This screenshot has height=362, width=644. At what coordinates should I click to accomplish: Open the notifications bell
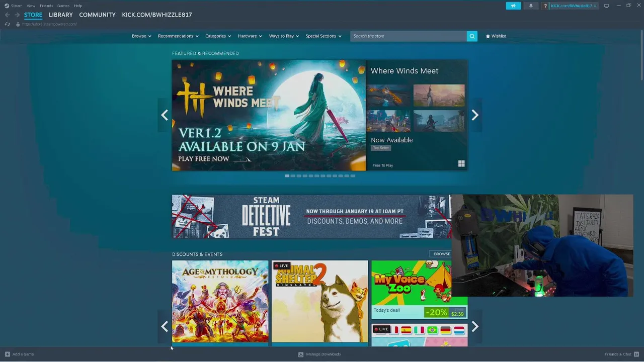[530, 6]
